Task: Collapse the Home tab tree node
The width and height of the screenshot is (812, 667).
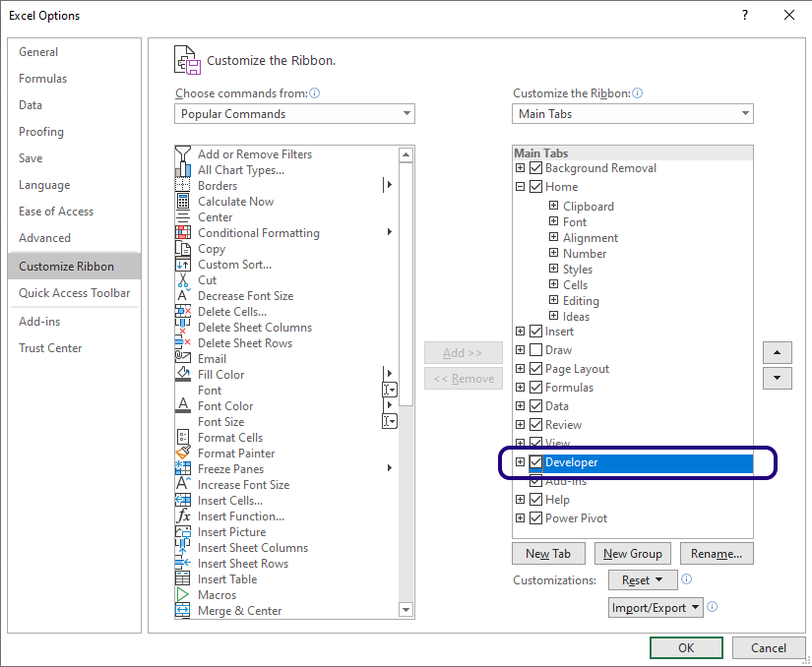Action: pos(520,187)
